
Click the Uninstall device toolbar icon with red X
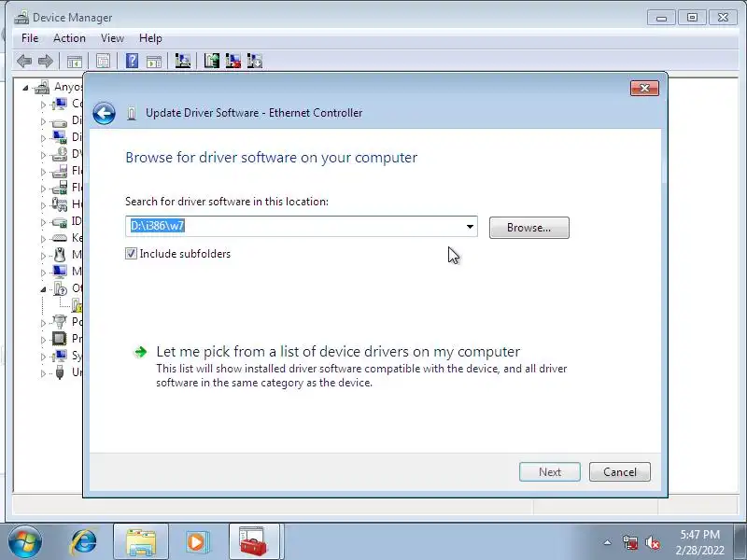point(233,61)
